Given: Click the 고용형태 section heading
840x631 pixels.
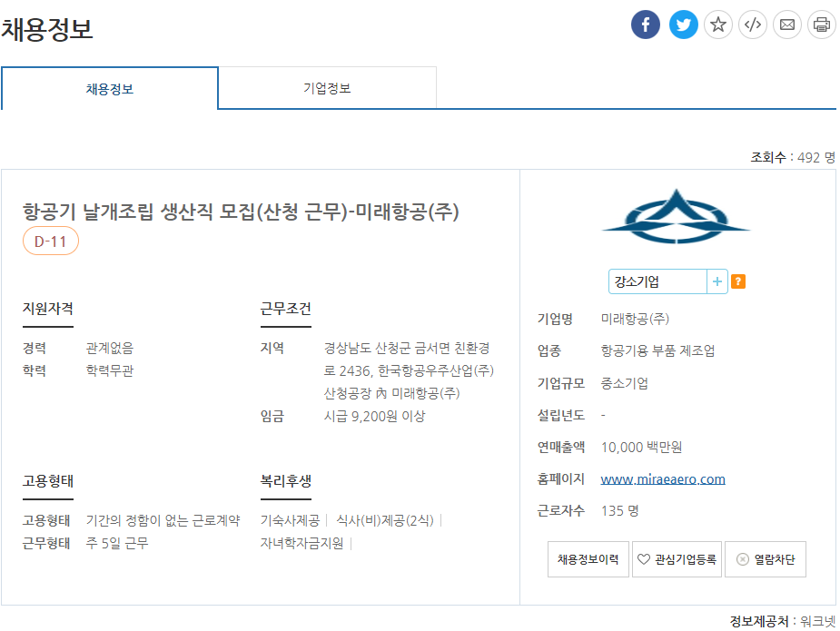Looking at the screenshot, I should click(48, 481).
